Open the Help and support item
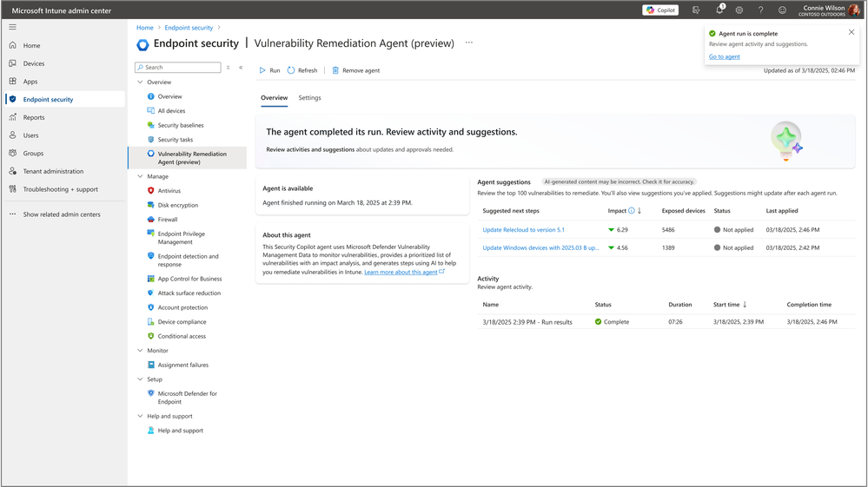This screenshot has height=487, width=868. 180,431
